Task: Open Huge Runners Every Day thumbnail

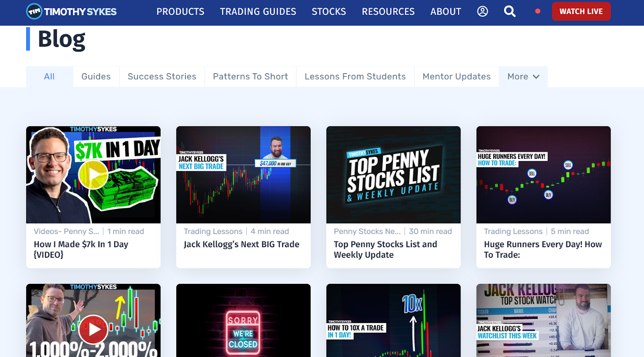Action: 543,175
